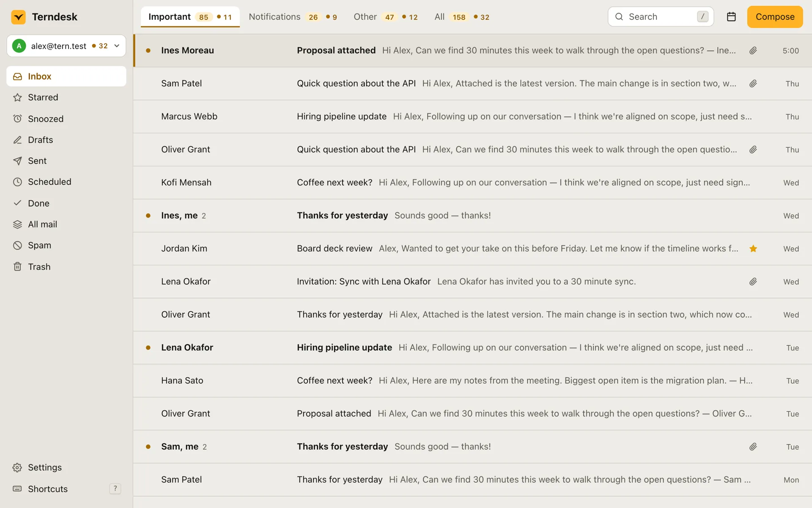
Task: Open the Spam folder
Action: point(66,246)
